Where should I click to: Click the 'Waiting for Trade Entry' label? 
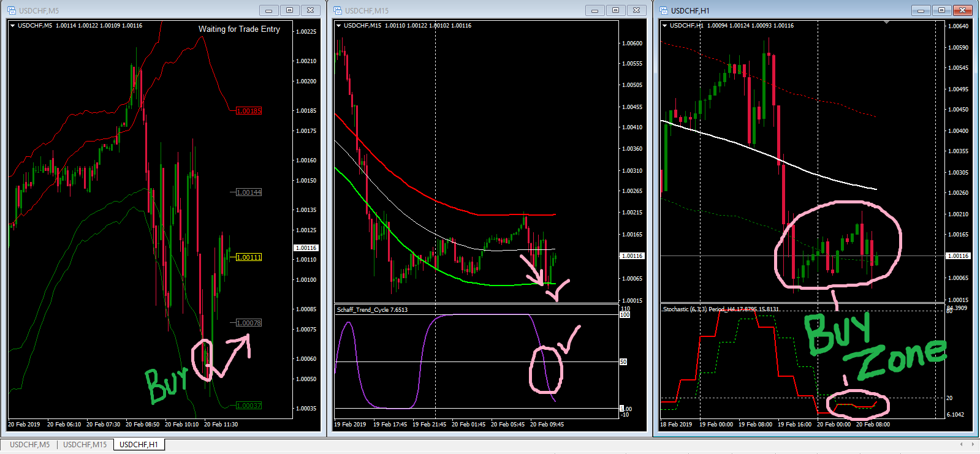tap(239, 29)
